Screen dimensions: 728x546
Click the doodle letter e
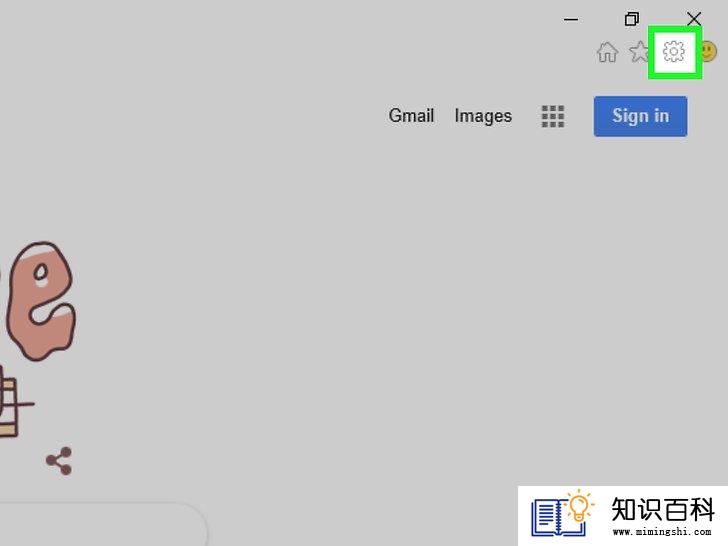click(40, 301)
